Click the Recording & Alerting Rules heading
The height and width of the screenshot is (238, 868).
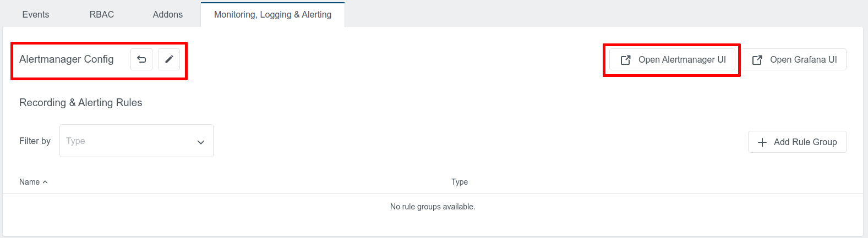[81, 103]
